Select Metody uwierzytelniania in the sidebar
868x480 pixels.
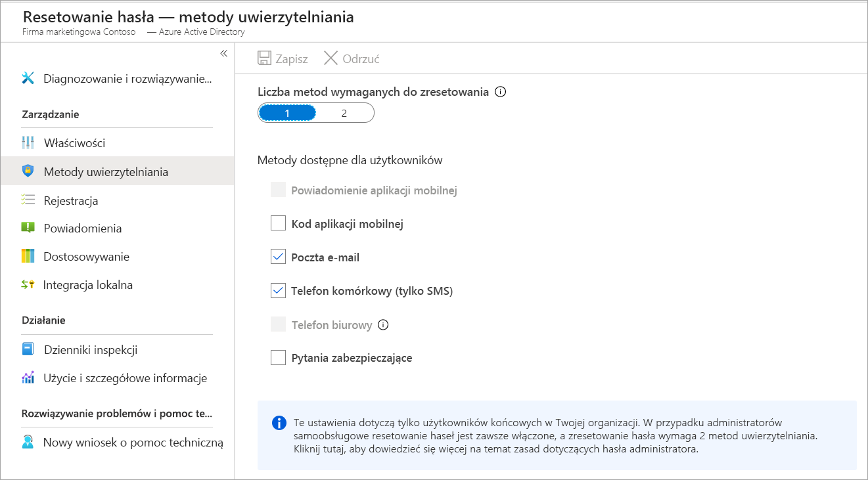(x=117, y=171)
